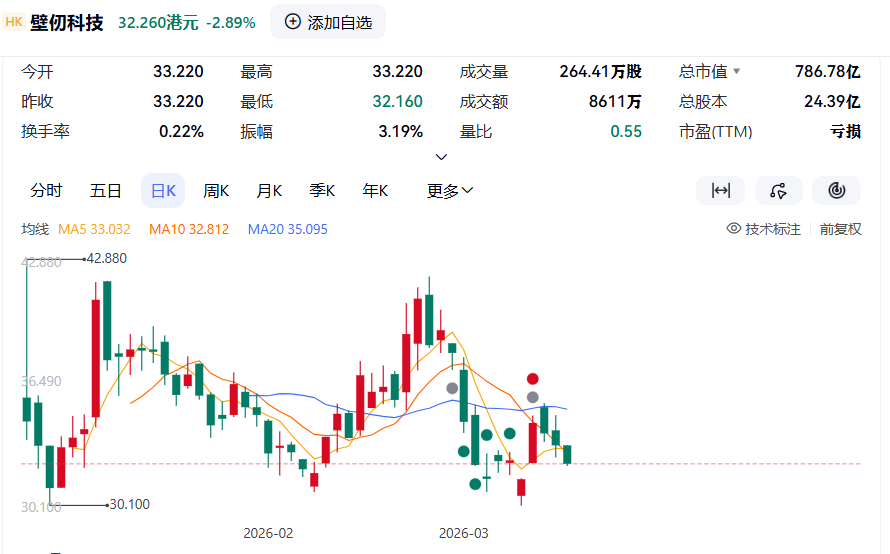Click the 总股本 24.39亿 value
The height and width of the screenshot is (554, 890).
832,102
